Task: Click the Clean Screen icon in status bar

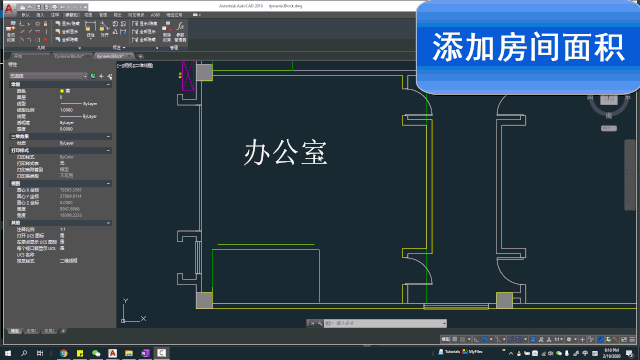Action: click(624, 339)
